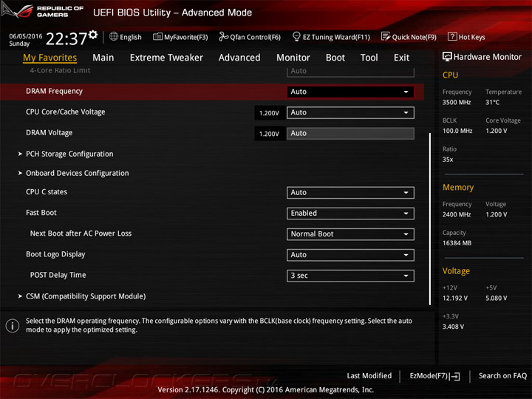Open the POST Delay Time dropdown

point(350,276)
